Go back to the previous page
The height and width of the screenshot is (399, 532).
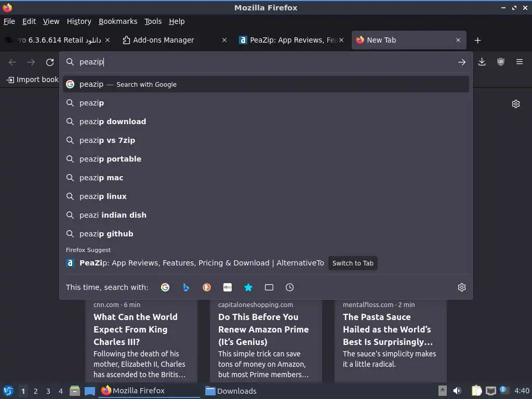[12, 62]
